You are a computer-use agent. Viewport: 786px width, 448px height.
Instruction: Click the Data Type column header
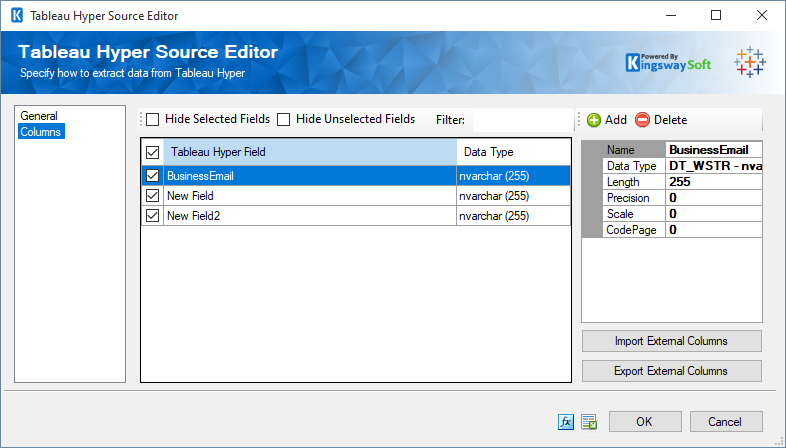(x=514, y=152)
